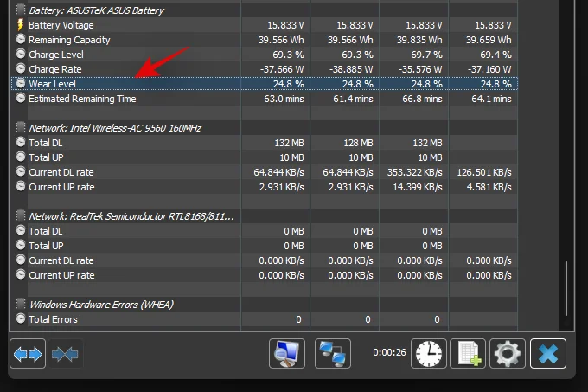The height and width of the screenshot is (392, 588).
Task: Open the networked computers remote icon
Action: coord(333,353)
